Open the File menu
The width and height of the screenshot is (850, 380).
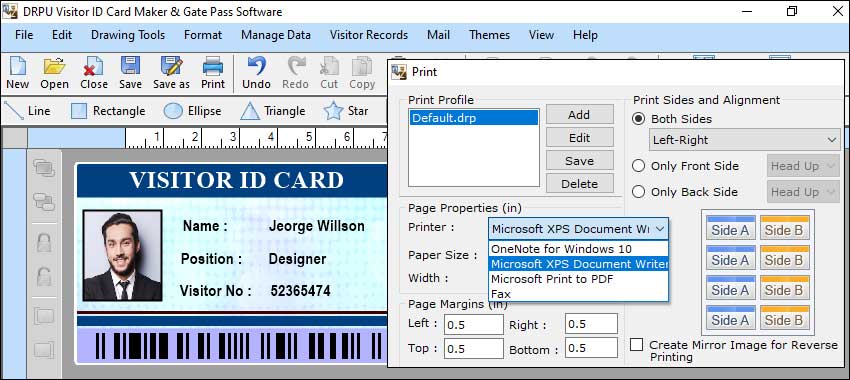[24, 35]
